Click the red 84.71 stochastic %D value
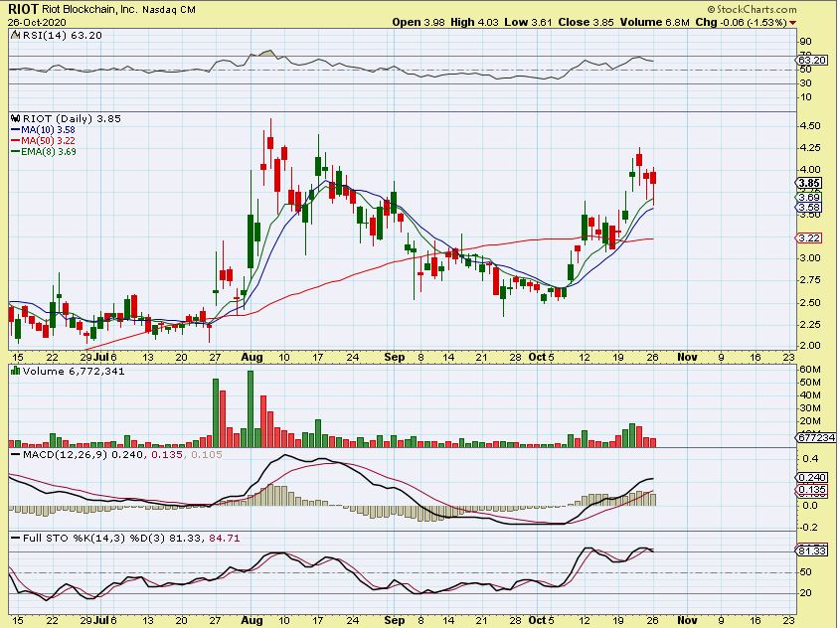 (x=224, y=538)
